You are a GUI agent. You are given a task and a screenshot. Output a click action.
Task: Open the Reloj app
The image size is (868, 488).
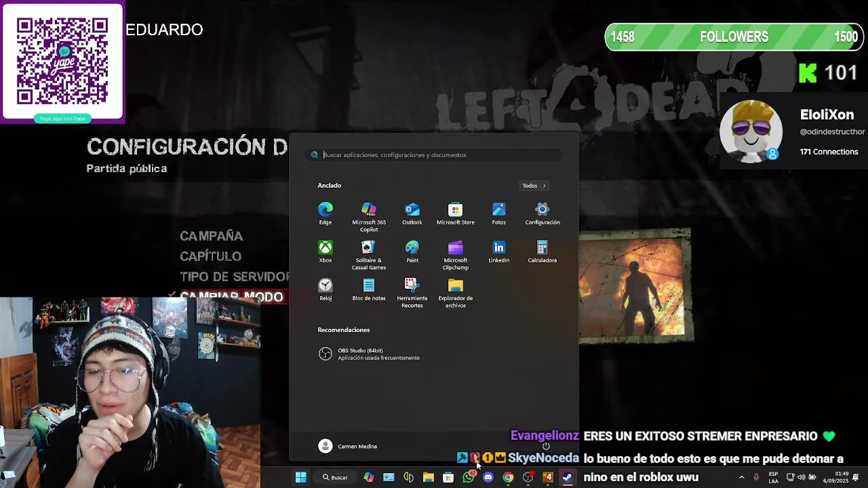click(325, 289)
